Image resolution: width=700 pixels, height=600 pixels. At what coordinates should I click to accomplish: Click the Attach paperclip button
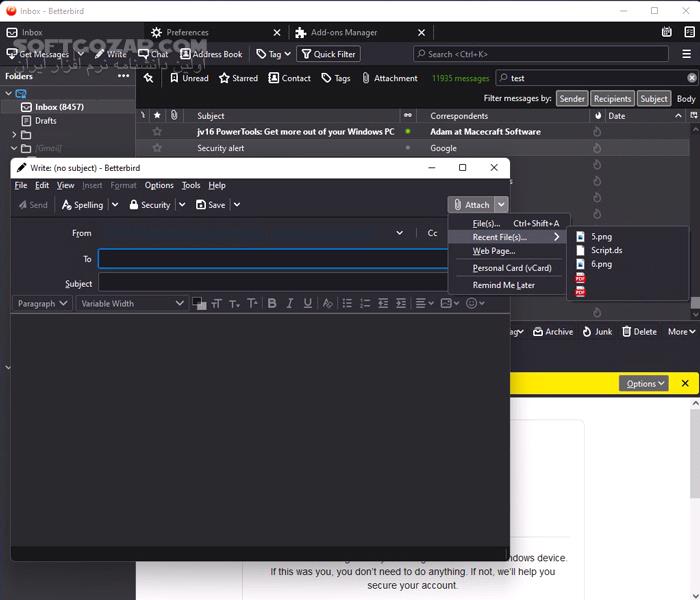[471, 205]
